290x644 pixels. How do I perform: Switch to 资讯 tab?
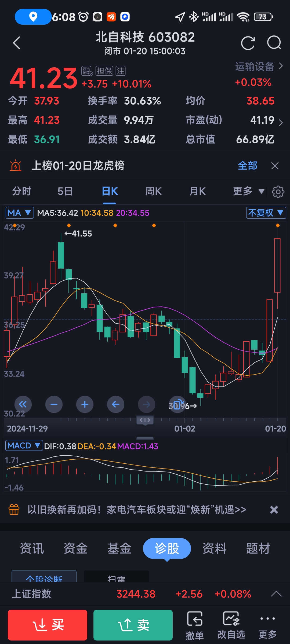(x=32, y=548)
